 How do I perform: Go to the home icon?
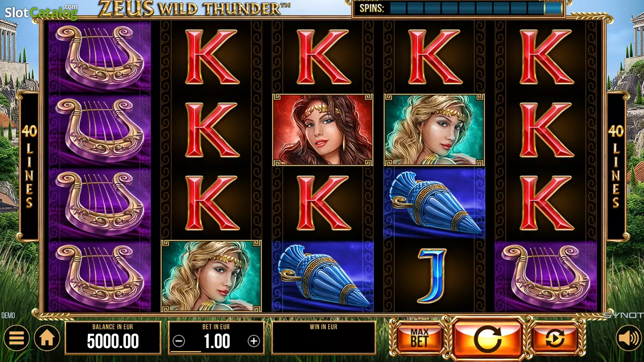coord(47,338)
